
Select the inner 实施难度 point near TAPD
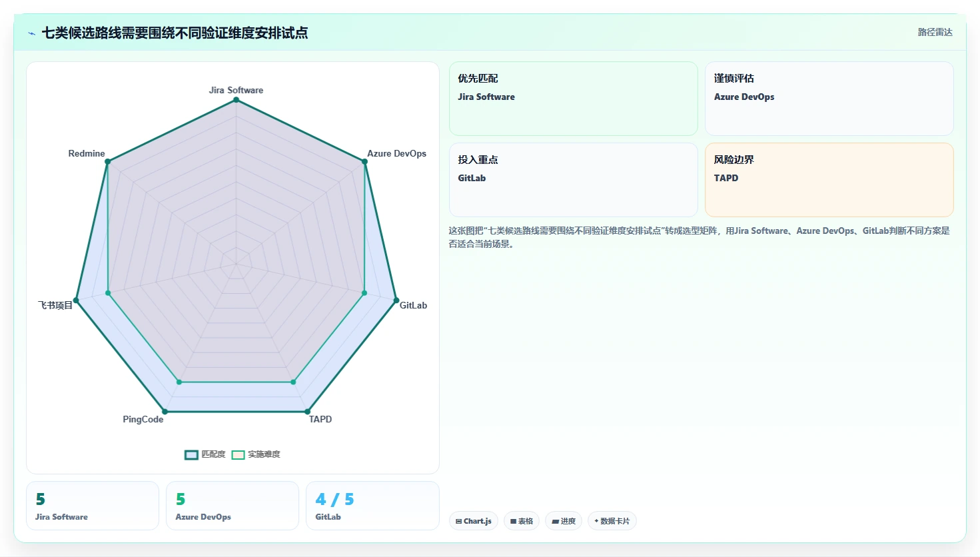[293, 382]
